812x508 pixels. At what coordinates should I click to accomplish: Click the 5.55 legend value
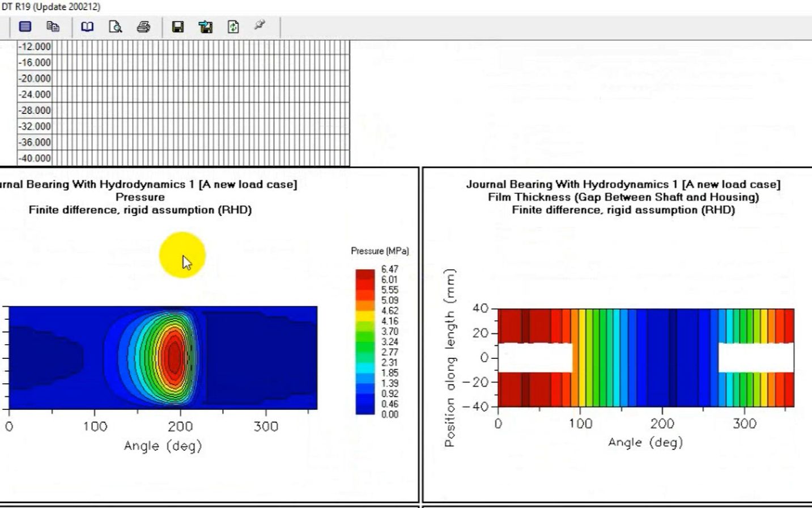[390, 290]
